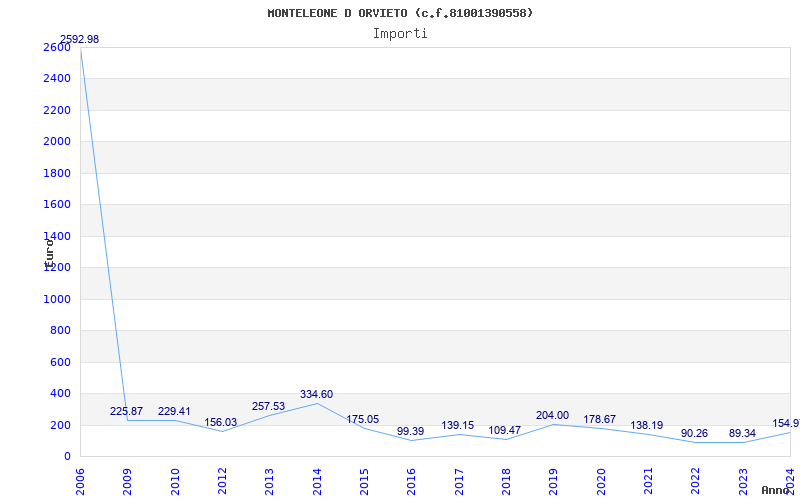The height and width of the screenshot is (500, 800).
Task: Click the 1000 y-axis tick label
Action: [57, 299]
